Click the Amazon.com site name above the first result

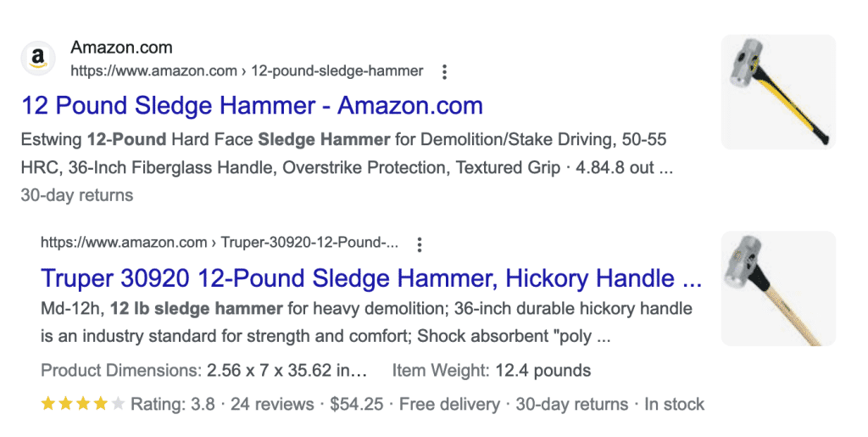[x=121, y=48]
